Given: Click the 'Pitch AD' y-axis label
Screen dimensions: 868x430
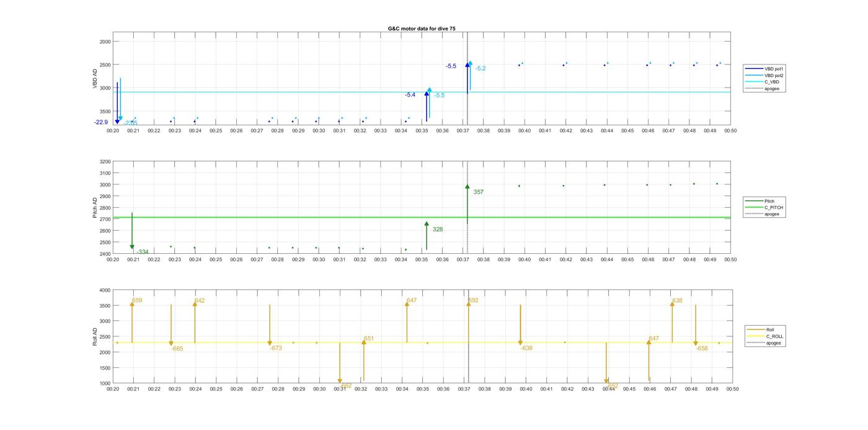Looking at the screenshot, I should (95, 208).
